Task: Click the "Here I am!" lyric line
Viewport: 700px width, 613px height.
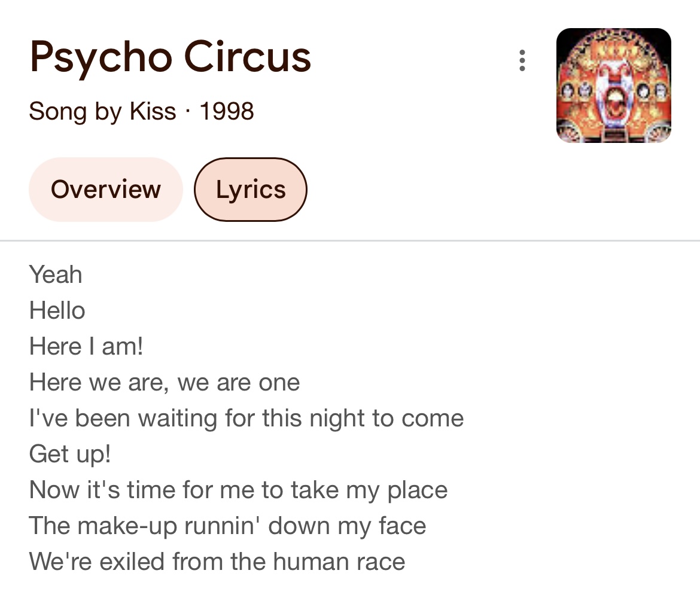Action: (86, 347)
